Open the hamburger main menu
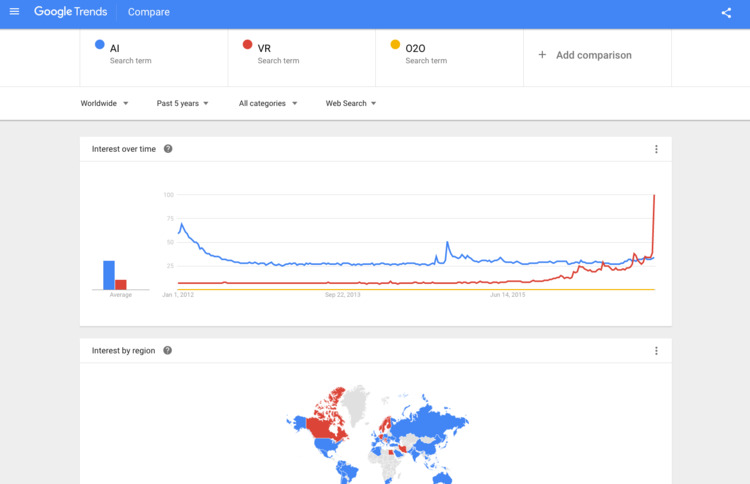The image size is (750, 484). 14,11
